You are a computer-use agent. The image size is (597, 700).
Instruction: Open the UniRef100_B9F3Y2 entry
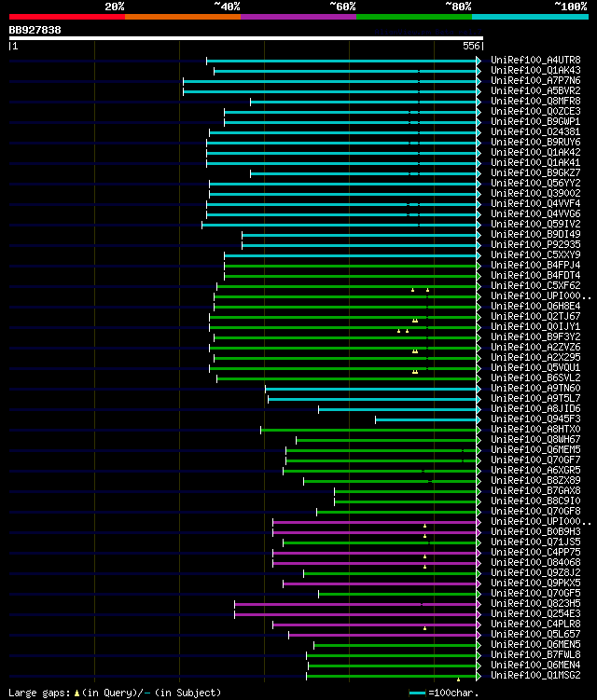535,337
